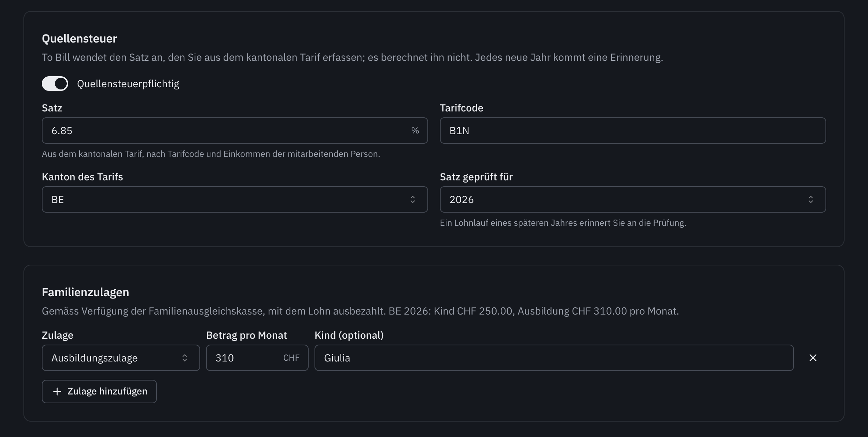868x437 pixels.
Task: Edit the Kind field containing Giulia
Action: click(554, 358)
